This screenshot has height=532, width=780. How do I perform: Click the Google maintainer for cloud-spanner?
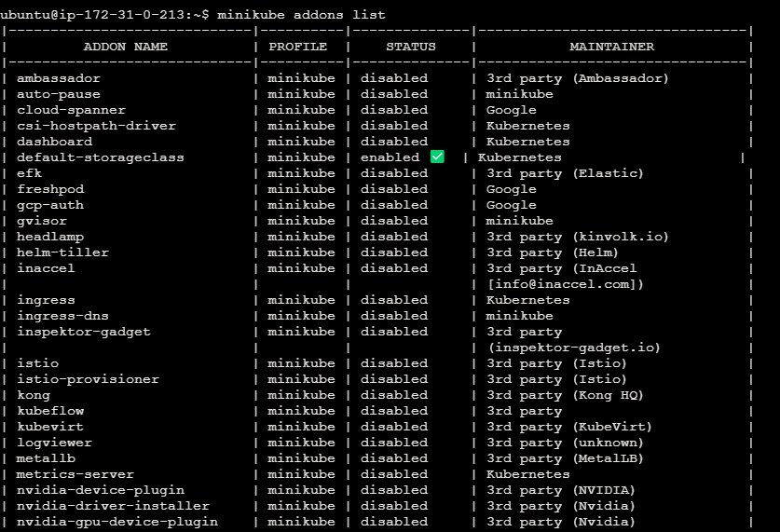click(x=512, y=110)
